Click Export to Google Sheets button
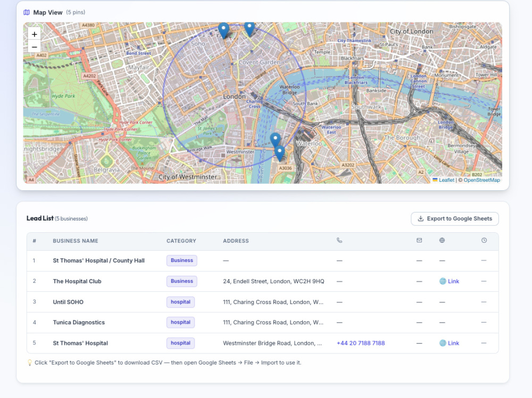Image resolution: width=532 pixels, height=398 pixels. (455, 219)
